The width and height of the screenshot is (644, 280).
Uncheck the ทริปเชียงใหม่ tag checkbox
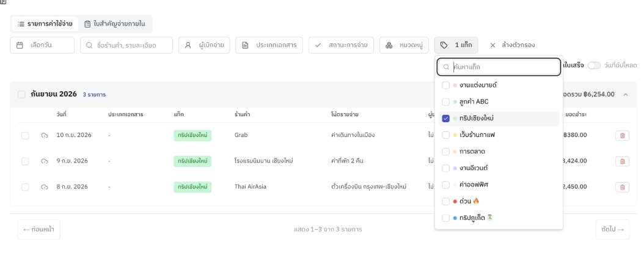click(x=445, y=119)
